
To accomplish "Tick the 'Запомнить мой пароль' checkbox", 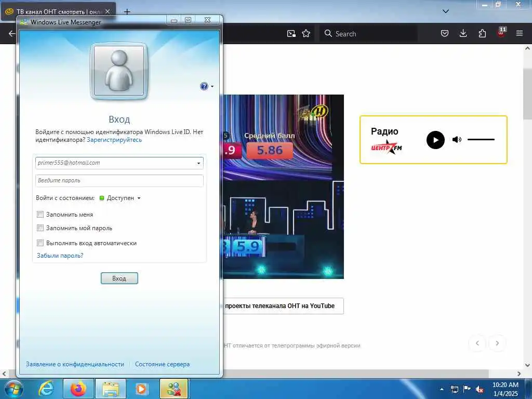I will [41, 228].
